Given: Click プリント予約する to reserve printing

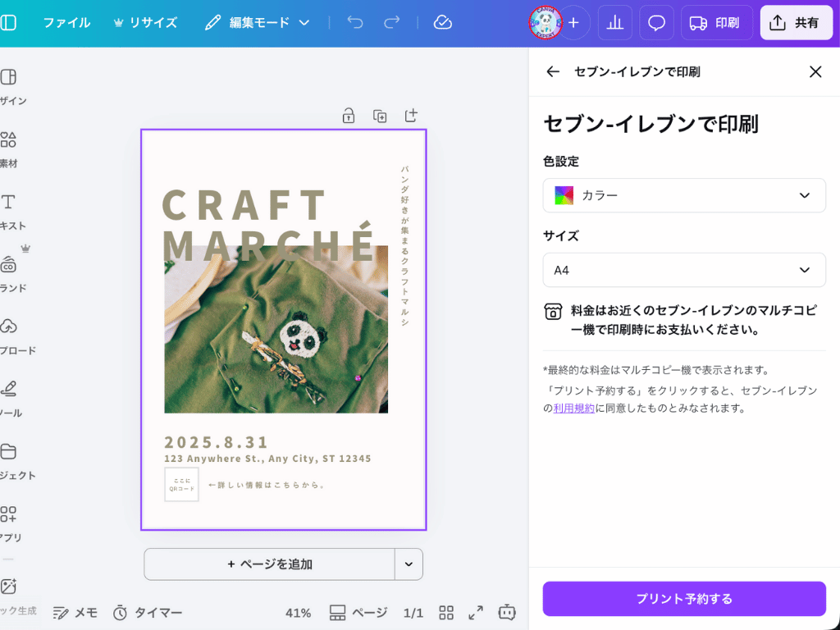Looking at the screenshot, I should [683, 600].
